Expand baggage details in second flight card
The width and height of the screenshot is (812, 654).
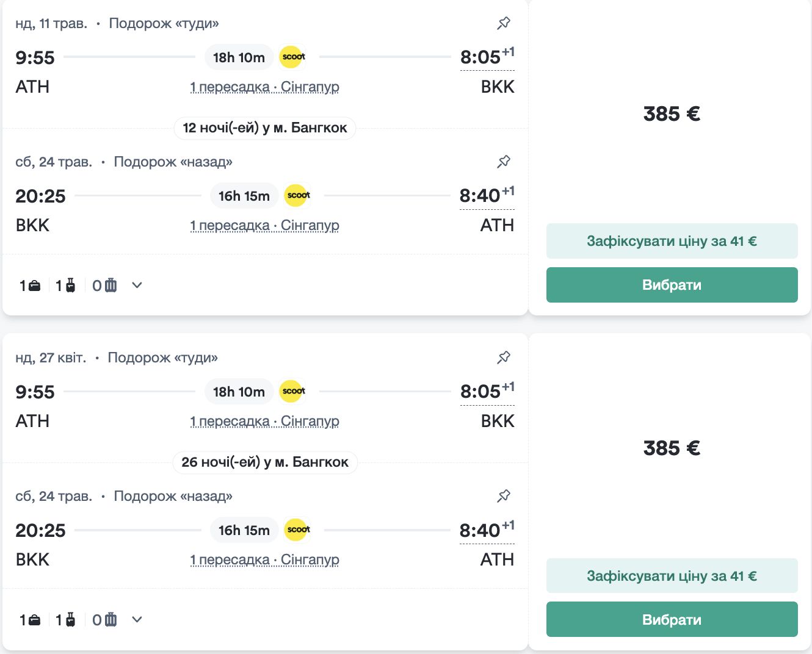[x=137, y=620]
